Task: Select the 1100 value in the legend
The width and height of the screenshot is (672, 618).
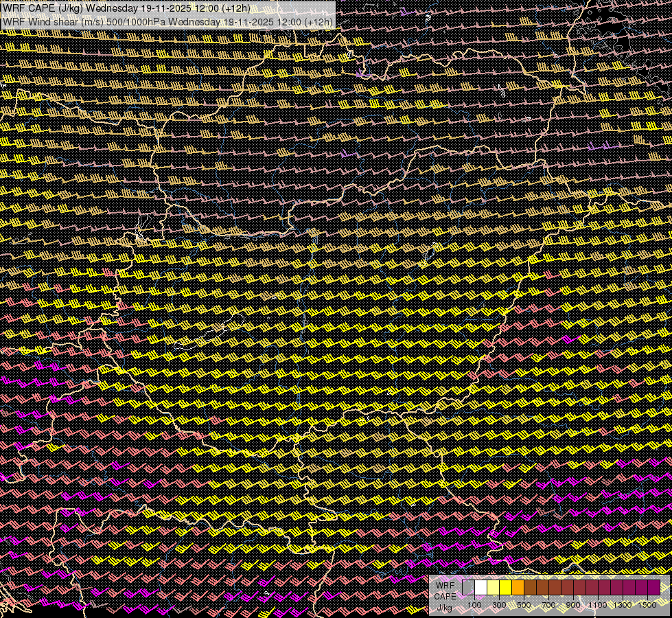Action: click(x=598, y=605)
